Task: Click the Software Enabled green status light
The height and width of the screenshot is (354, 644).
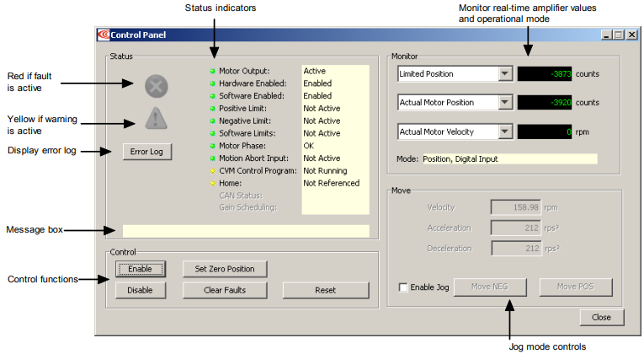Action: 213,96
